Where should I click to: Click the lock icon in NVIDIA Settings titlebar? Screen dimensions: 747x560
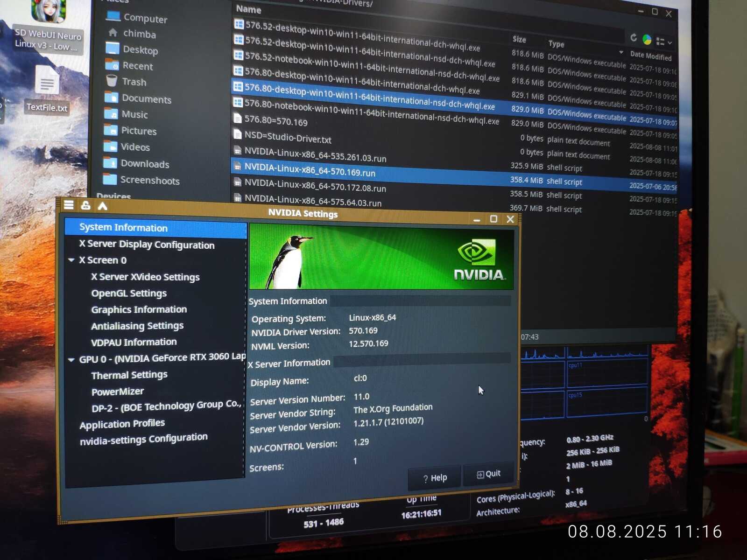pos(85,205)
